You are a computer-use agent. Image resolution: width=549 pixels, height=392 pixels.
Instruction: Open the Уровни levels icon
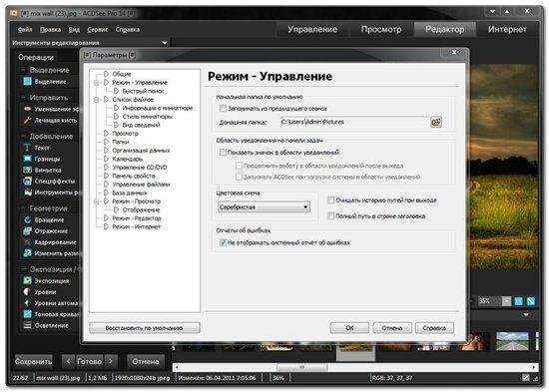pyautogui.click(x=27, y=292)
